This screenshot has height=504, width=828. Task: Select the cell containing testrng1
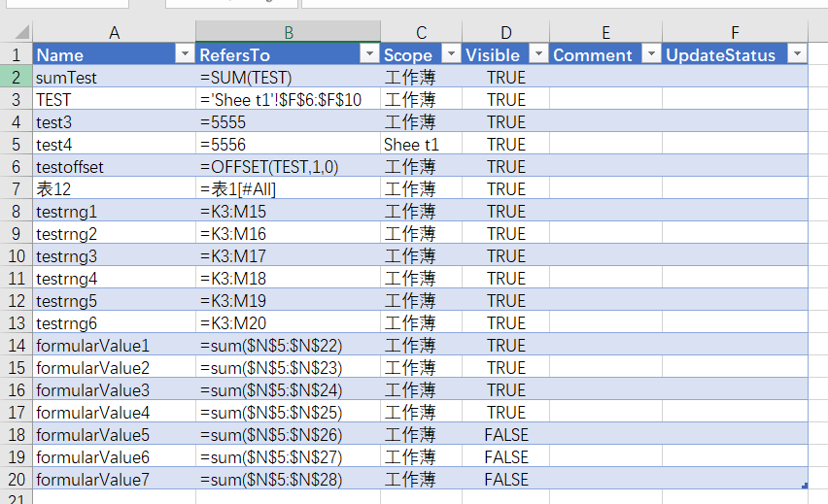coord(114,211)
